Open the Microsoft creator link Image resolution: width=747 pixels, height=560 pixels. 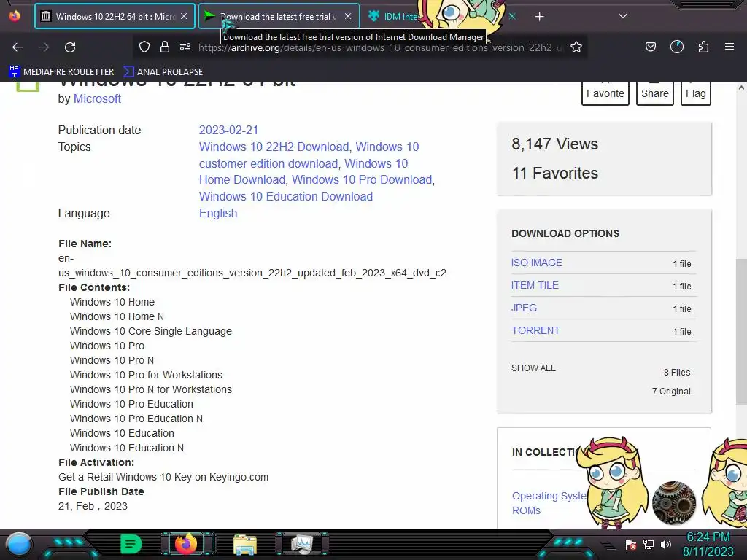(x=97, y=98)
